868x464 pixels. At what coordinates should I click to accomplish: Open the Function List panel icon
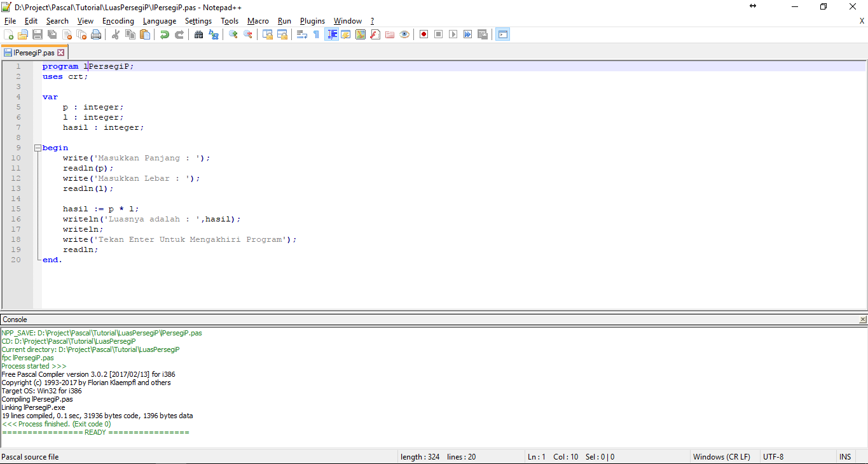[375, 34]
